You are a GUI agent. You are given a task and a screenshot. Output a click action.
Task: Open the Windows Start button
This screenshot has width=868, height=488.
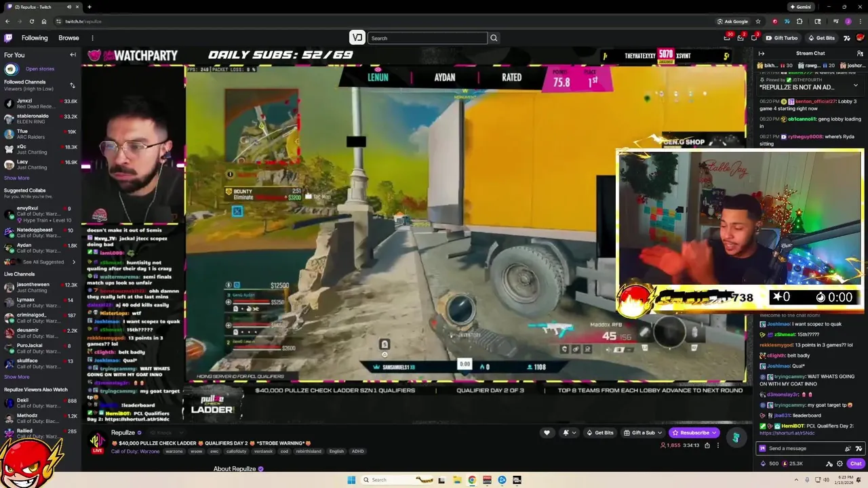(351, 480)
